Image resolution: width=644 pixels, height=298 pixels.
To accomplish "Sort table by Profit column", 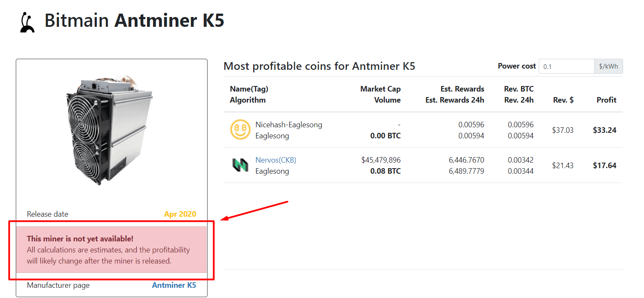I will point(606,100).
